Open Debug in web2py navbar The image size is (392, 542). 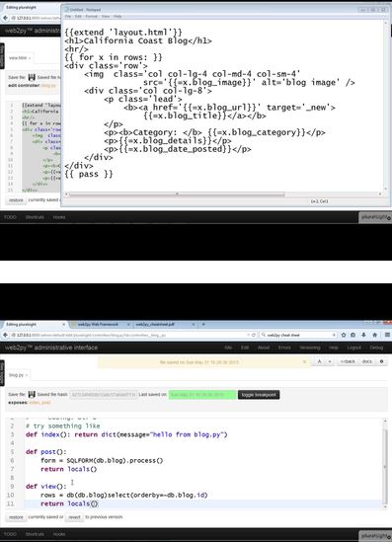coord(376,348)
